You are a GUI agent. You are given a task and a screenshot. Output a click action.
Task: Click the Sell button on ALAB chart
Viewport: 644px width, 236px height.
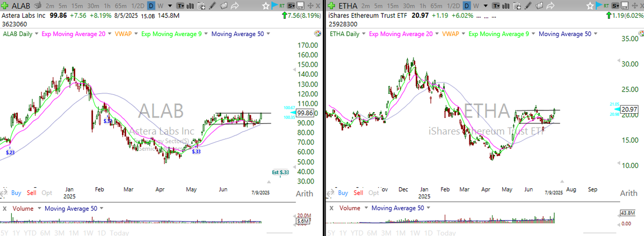[31, 193]
